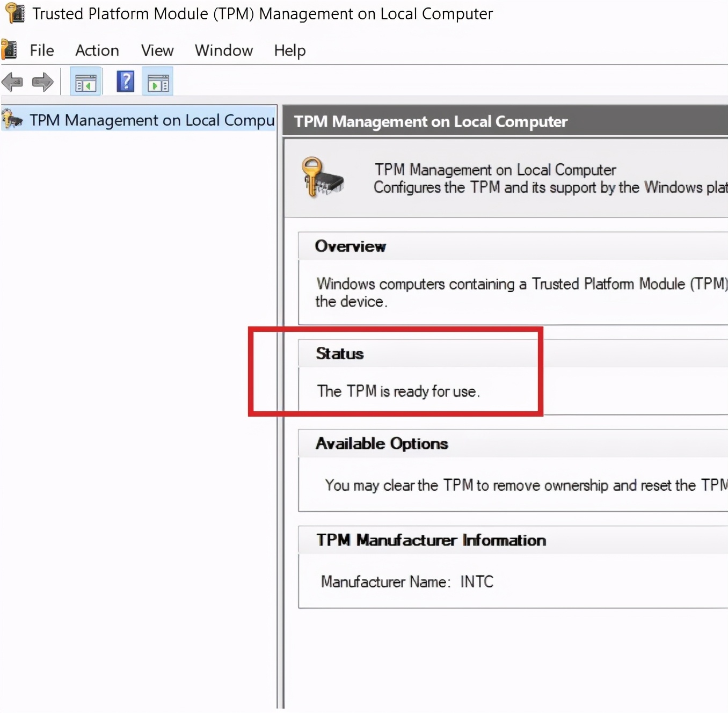728x713 pixels.
Task: Toggle the Show/Hide Action Pane icon
Action: coord(158,82)
